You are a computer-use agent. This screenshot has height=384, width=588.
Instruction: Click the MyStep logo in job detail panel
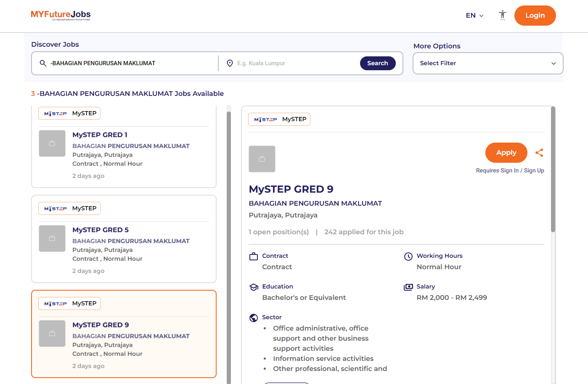click(x=265, y=119)
